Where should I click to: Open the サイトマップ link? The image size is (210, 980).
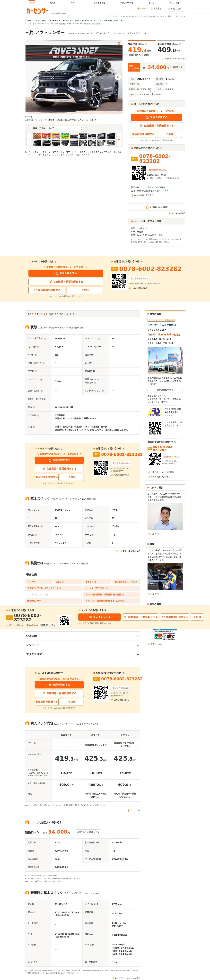[x=180, y=16]
